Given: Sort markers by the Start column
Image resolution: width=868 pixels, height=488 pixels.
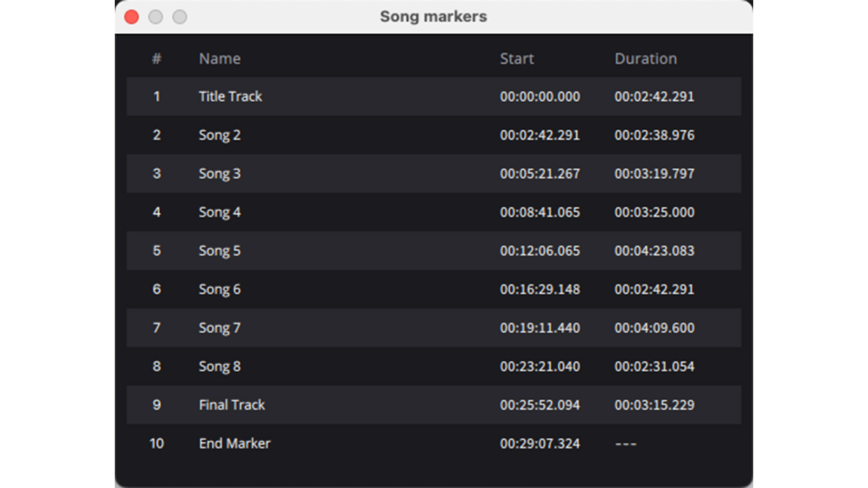Looking at the screenshot, I should coord(517,58).
